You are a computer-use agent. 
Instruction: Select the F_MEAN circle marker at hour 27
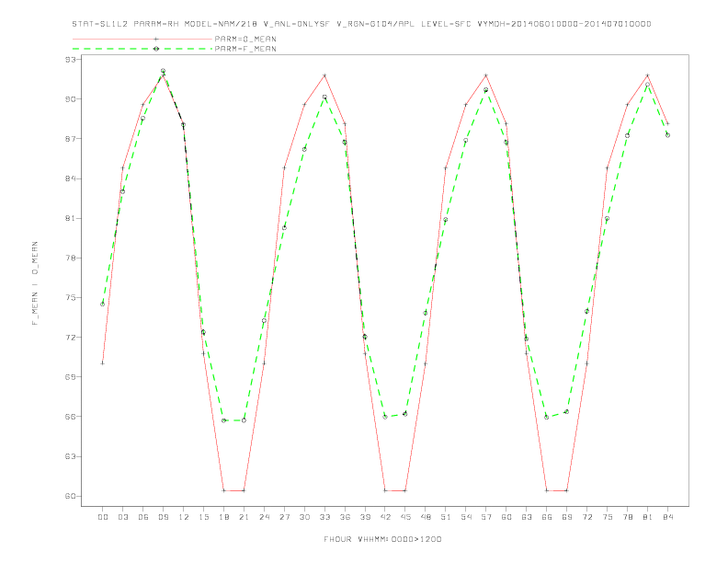click(284, 227)
